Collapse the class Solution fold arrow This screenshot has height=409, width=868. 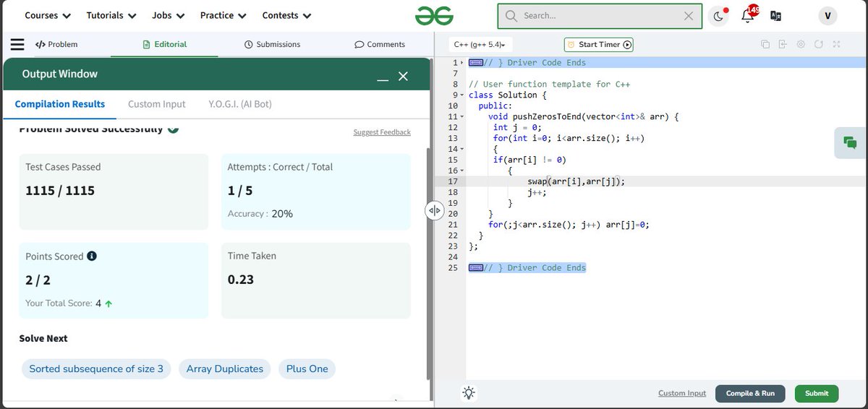click(x=462, y=95)
